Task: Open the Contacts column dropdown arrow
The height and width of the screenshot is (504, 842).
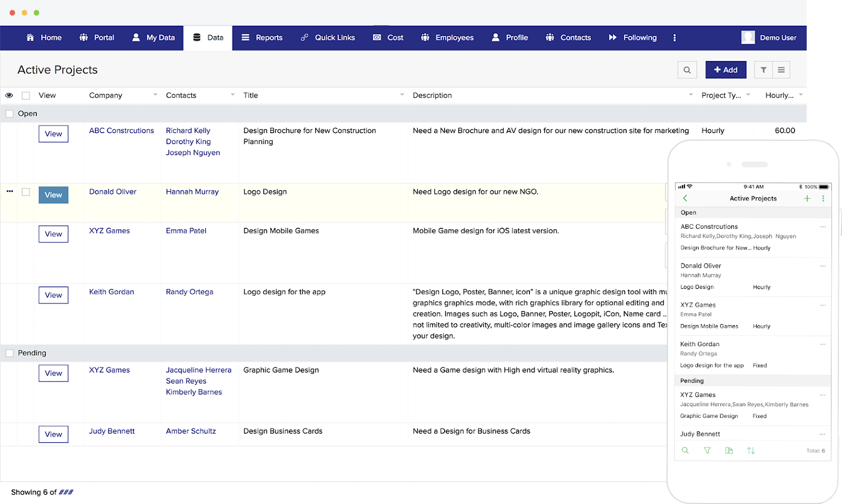Action: [233, 95]
